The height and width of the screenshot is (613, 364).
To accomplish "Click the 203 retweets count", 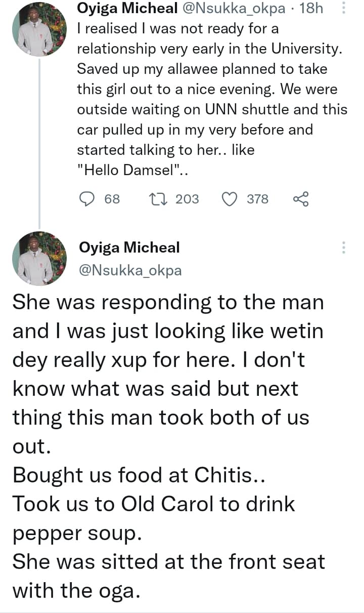I will pos(187,199).
